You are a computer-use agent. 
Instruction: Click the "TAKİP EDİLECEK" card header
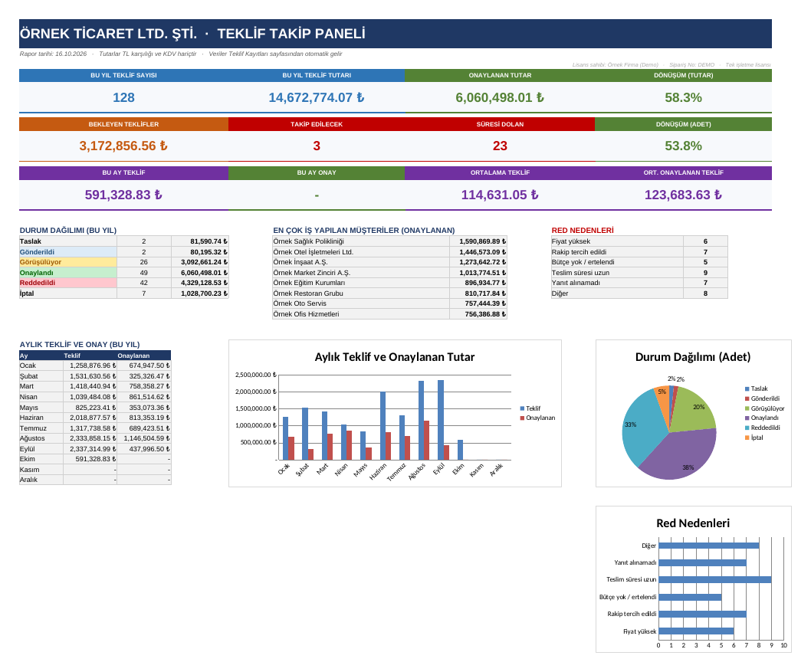(317, 124)
